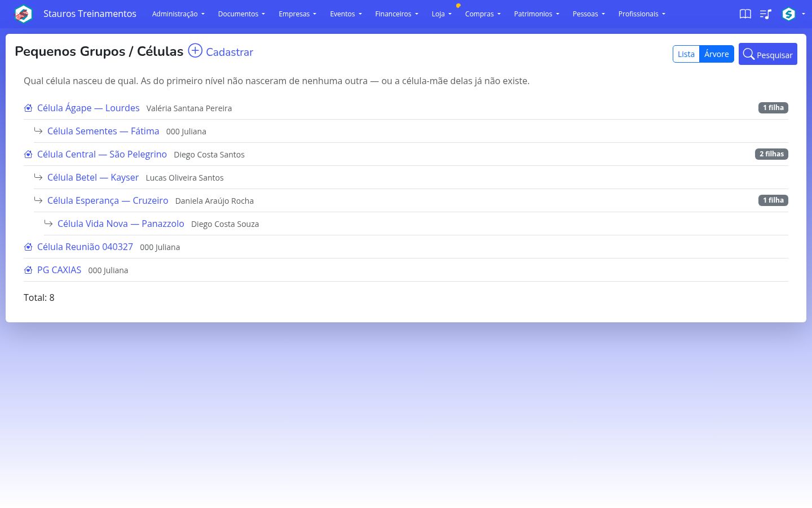
Task: Click house icon beside Célula Reunião 040327
Action: (28, 247)
